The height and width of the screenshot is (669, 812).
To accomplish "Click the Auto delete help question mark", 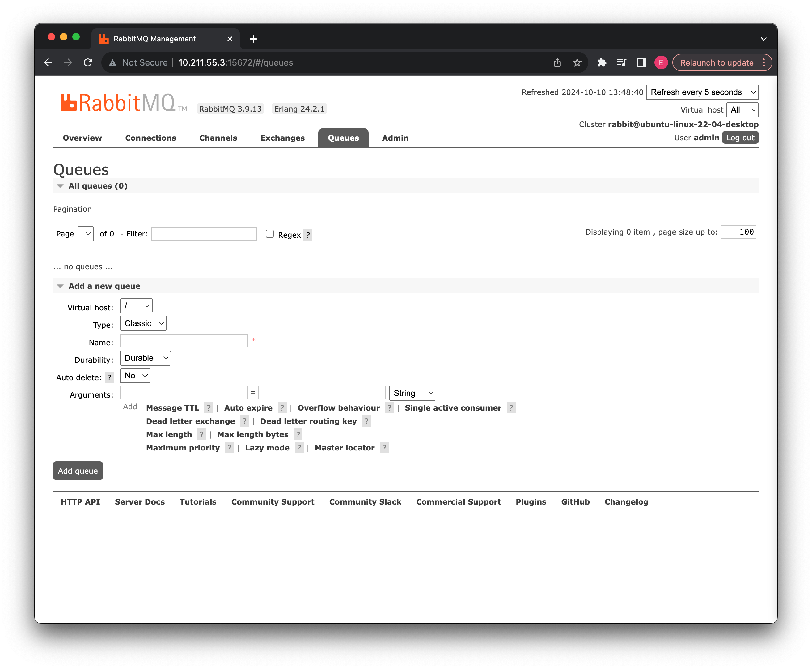I will click(x=109, y=378).
